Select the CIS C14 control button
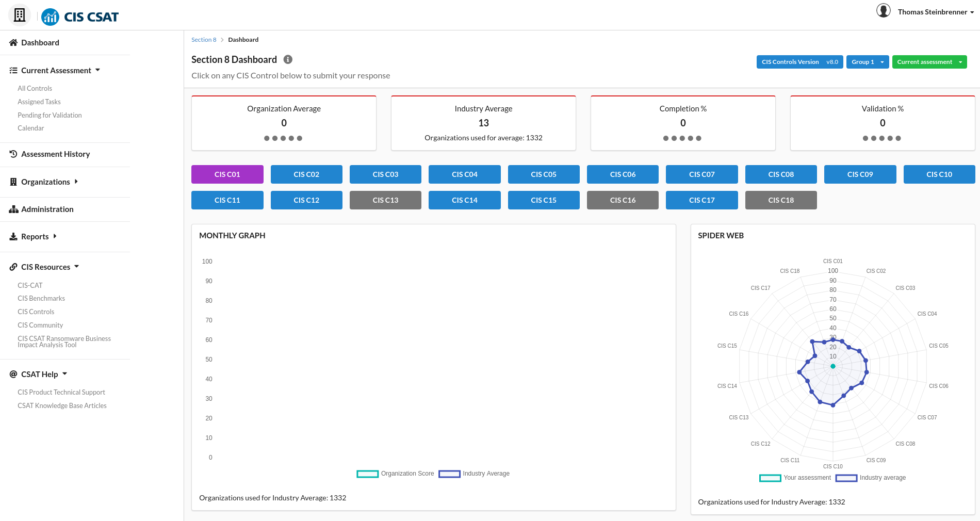980x521 pixels. point(465,200)
